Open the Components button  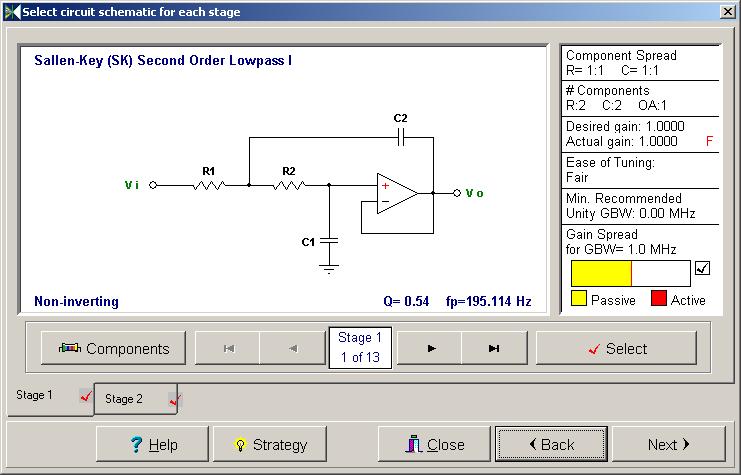point(113,348)
